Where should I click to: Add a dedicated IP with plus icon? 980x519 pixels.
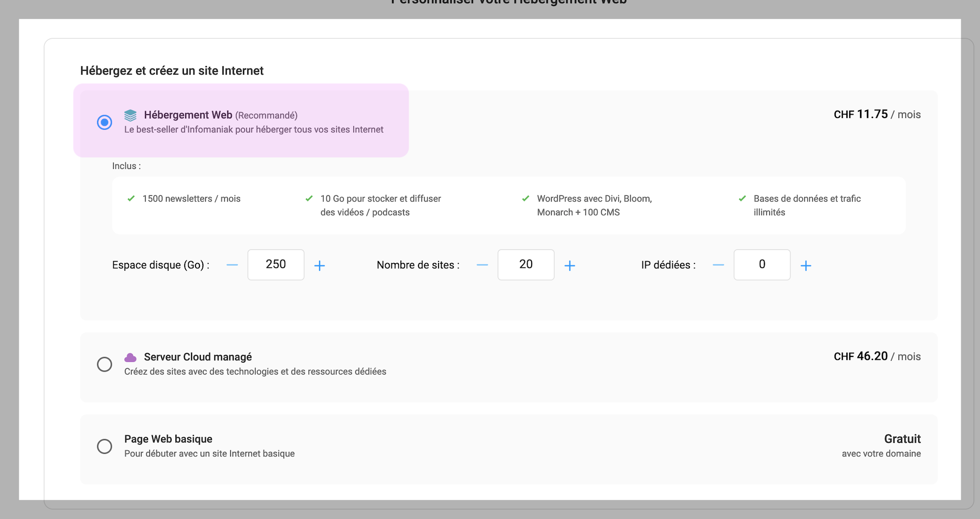click(806, 265)
